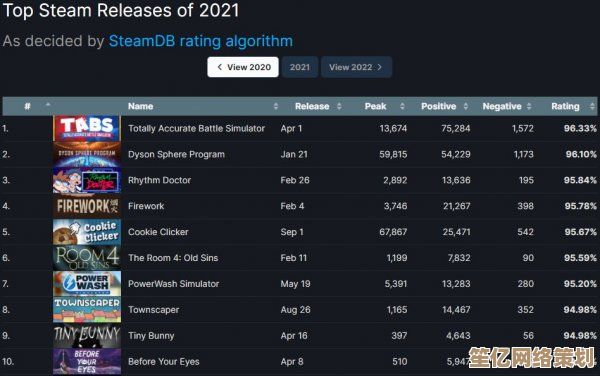Sort by Negative reviews column arrows

click(x=529, y=106)
